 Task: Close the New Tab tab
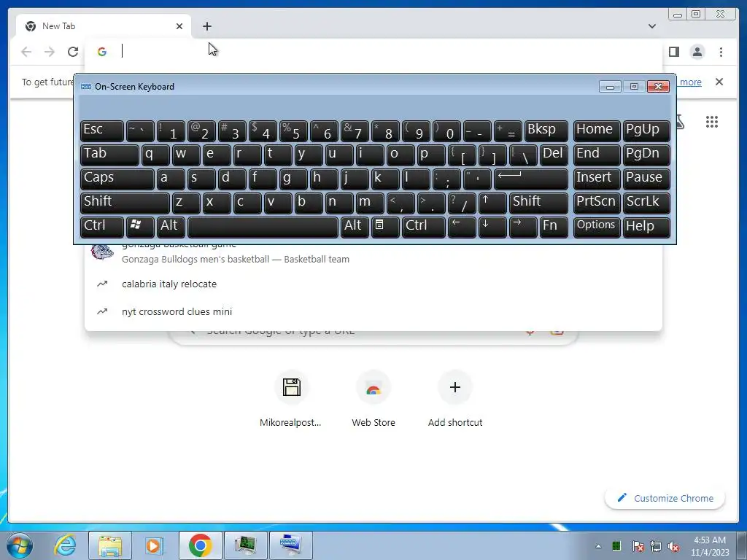click(179, 26)
